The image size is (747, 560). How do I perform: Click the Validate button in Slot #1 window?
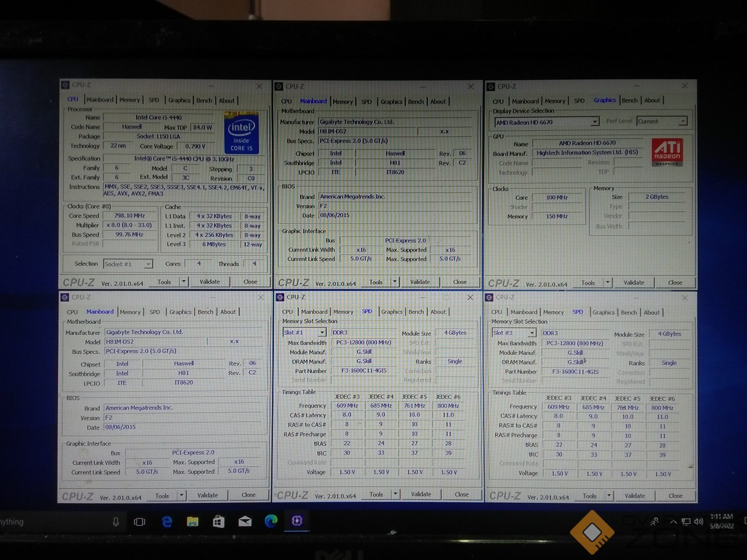click(x=421, y=494)
